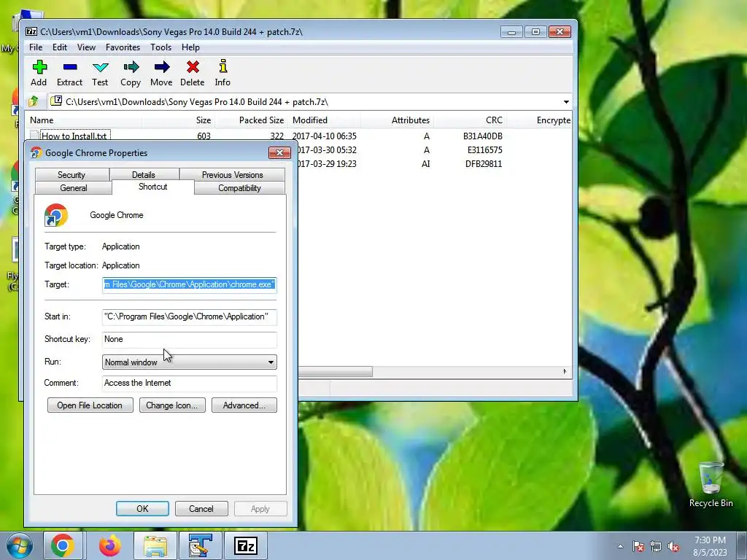Screen dimensions: 747x560
Task: Sort by the Name column header
Action: click(84, 120)
